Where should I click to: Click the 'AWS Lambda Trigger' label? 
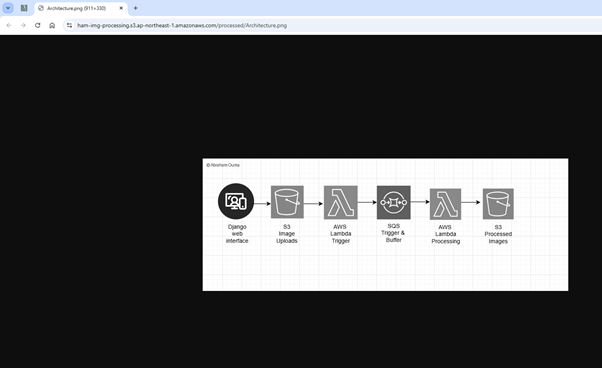click(x=341, y=234)
